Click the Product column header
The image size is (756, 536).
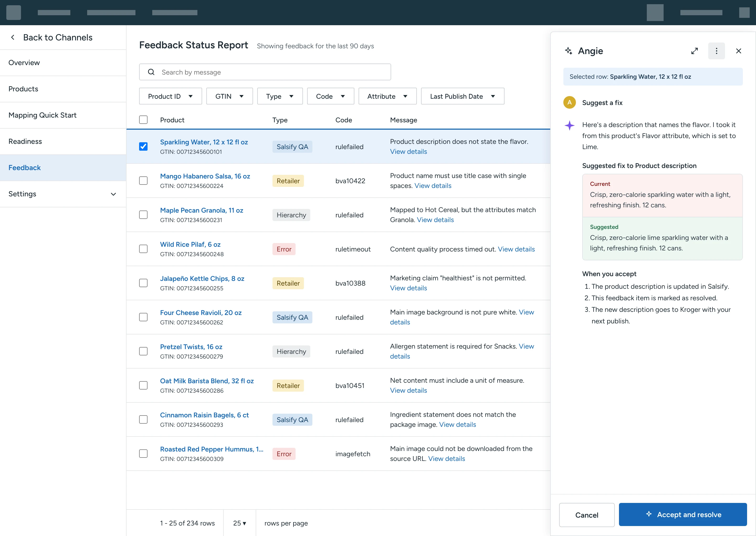pyautogui.click(x=172, y=120)
